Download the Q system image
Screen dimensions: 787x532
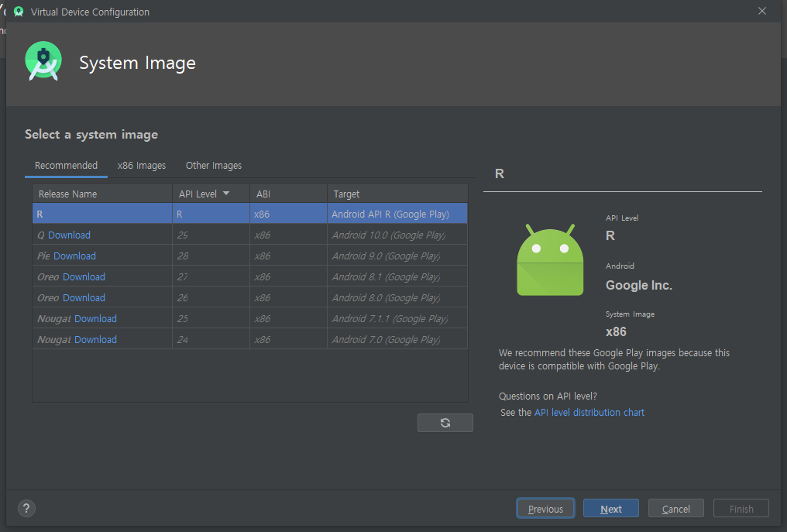[x=69, y=235]
